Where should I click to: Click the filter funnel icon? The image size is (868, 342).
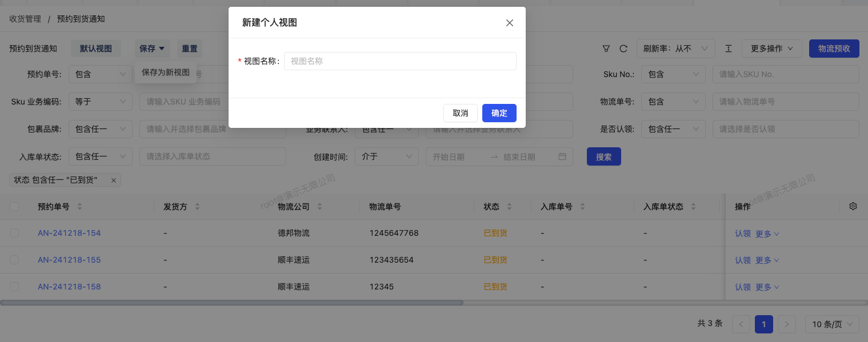tap(606, 49)
